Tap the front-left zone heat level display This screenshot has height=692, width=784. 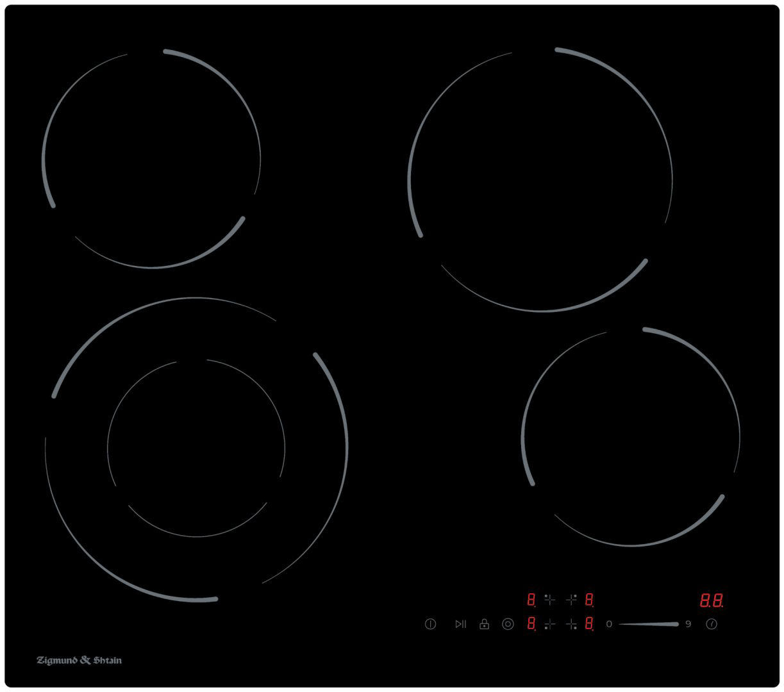point(531,624)
